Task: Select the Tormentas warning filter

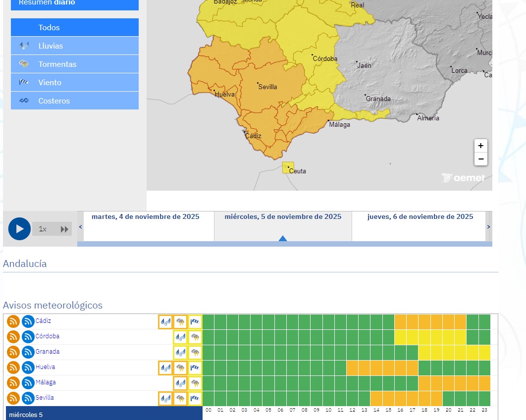Action: pos(75,64)
